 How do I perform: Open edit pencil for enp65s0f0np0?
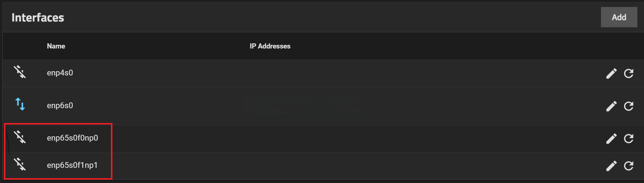611,138
